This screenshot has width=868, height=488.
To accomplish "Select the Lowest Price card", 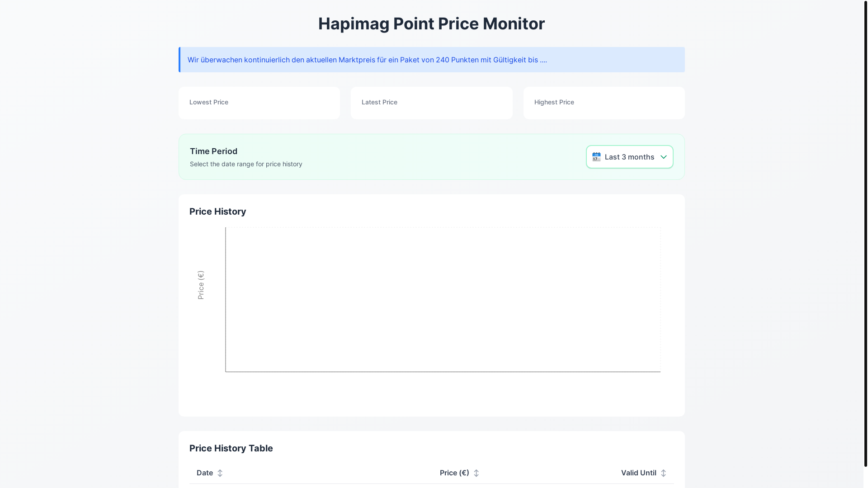I will (259, 103).
